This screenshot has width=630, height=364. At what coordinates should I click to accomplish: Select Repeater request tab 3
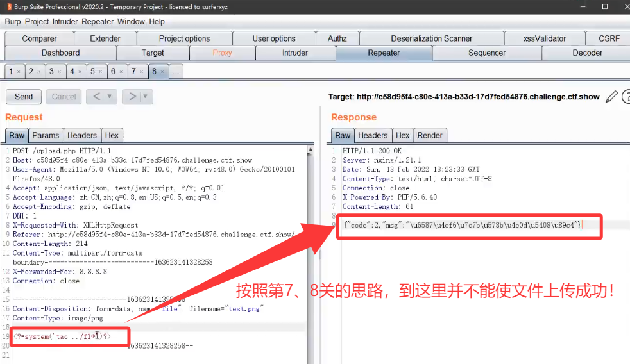click(52, 71)
